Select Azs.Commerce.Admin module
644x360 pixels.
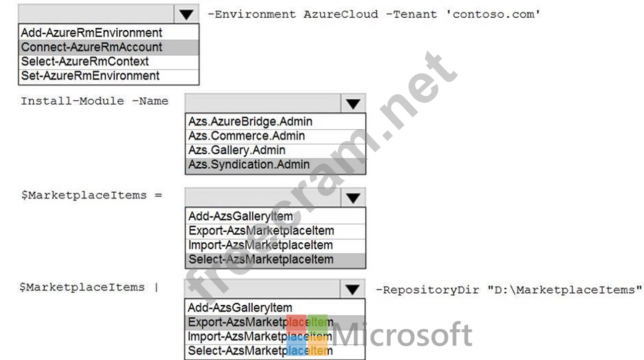point(275,136)
